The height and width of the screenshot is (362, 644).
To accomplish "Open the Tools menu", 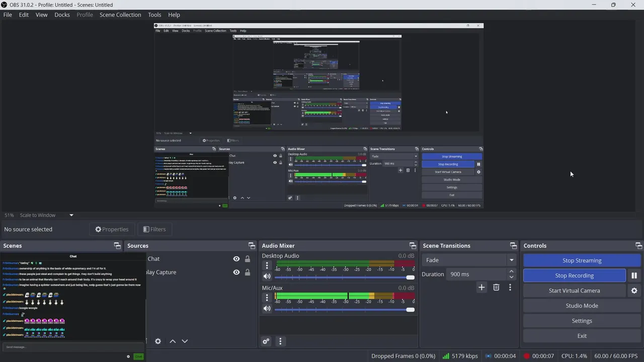I will click(x=154, y=15).
